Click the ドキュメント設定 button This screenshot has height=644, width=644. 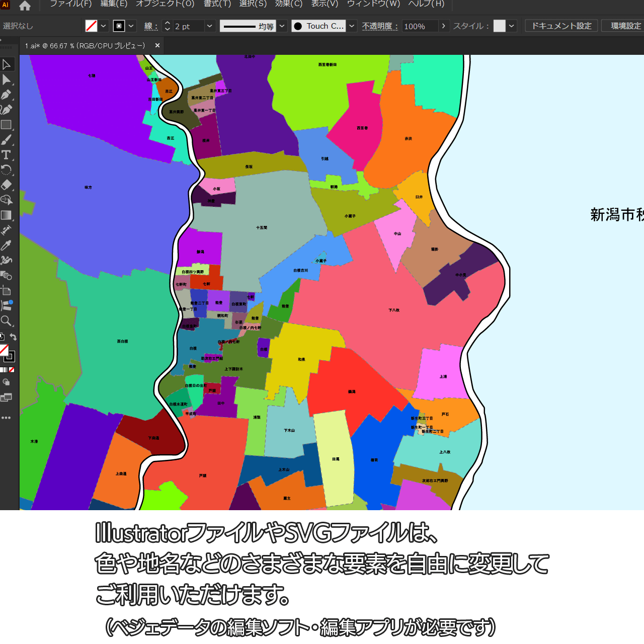click(x=561, y=26)
